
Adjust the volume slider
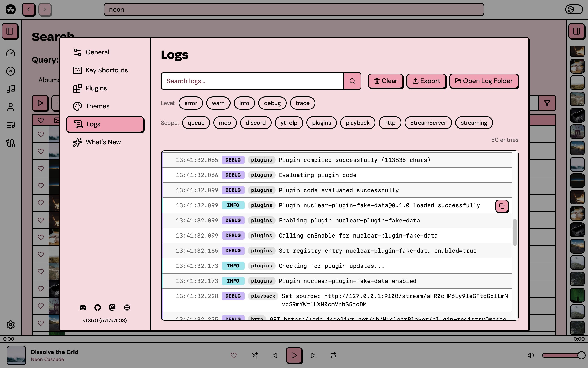pyautogui.click(x=563, y=355)
